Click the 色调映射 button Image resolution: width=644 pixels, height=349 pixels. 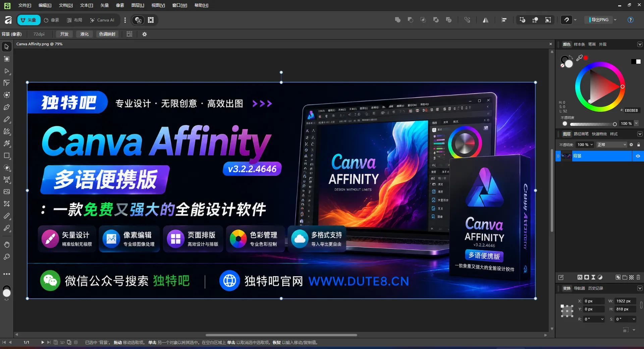click(x=107, y=34)
